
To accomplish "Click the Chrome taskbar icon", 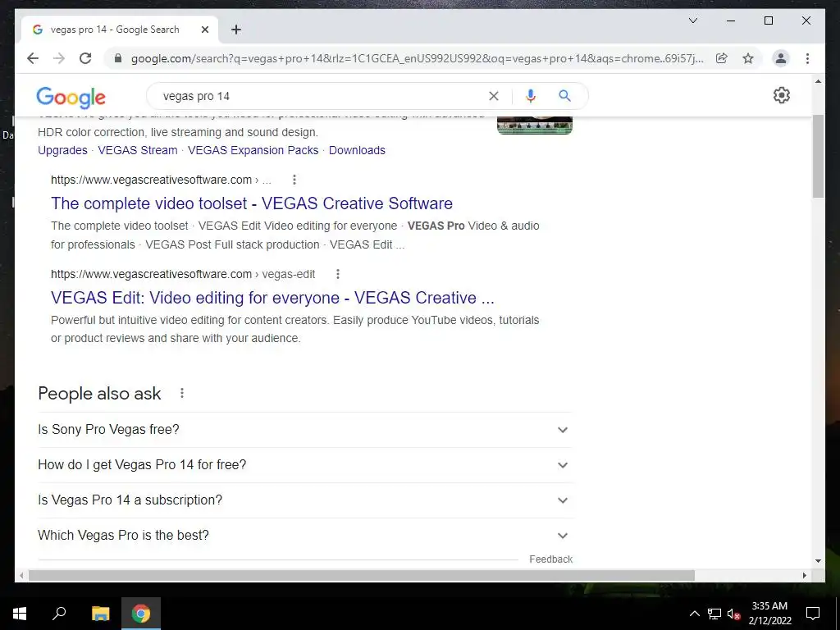I will tap(141, 614).
